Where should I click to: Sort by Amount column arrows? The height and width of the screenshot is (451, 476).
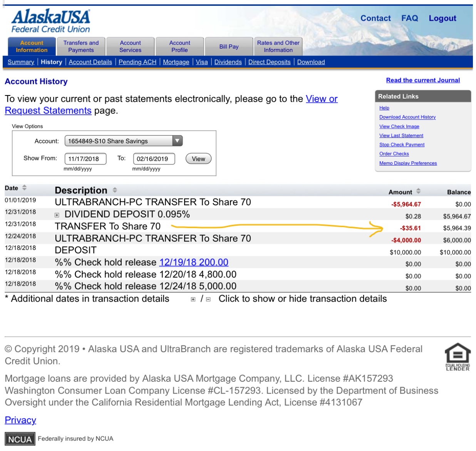coord(418,191)
